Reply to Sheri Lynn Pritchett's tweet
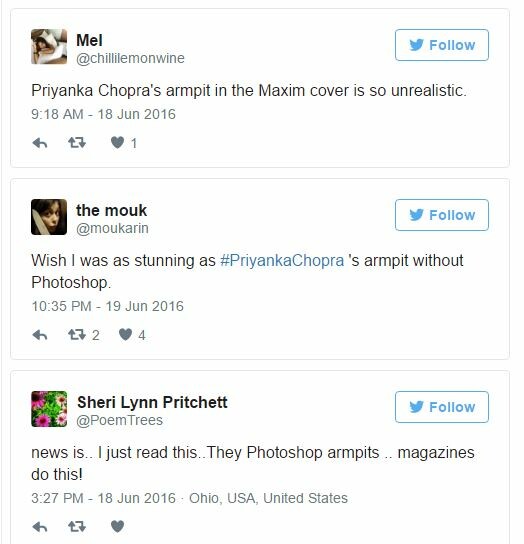Viewport: 524px width, 544px height. point(40,527)
